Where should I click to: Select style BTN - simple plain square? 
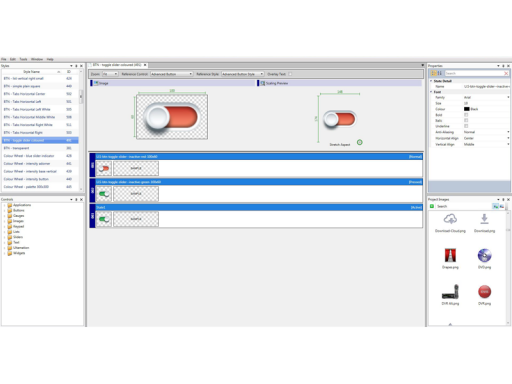[x=40, y=86]
